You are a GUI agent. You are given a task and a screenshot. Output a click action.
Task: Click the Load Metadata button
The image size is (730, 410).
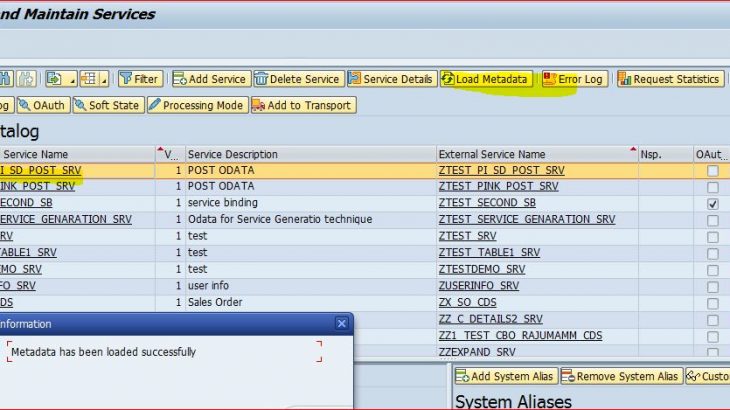point(485,79)
